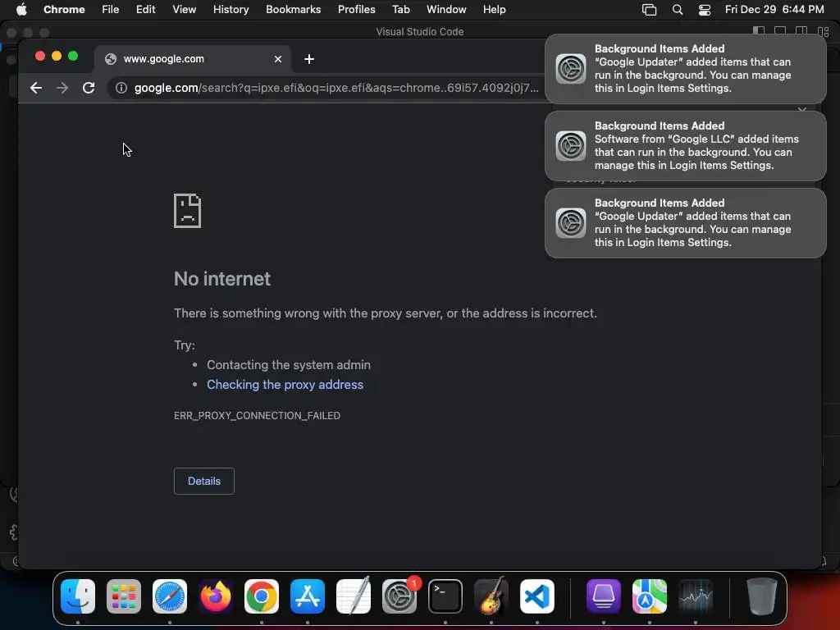The image size is (840, 630).
Task: Click the Stage Manager icon in menu bar
Action: point(650,10)
